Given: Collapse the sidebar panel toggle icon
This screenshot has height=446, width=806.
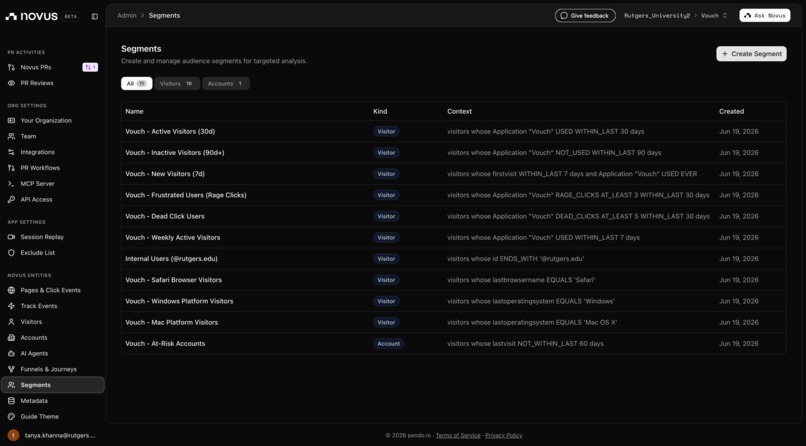Looking at the screenshot, I should tap(95, 16).
